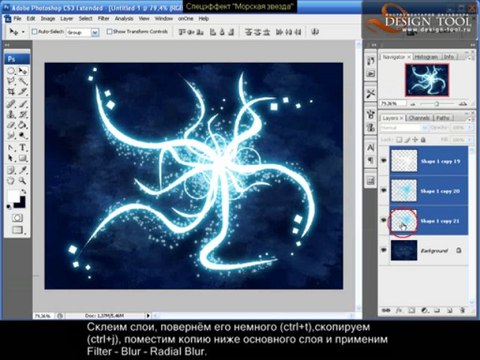
Task: Delete layer with trash icon
Action: click(462, 310)
